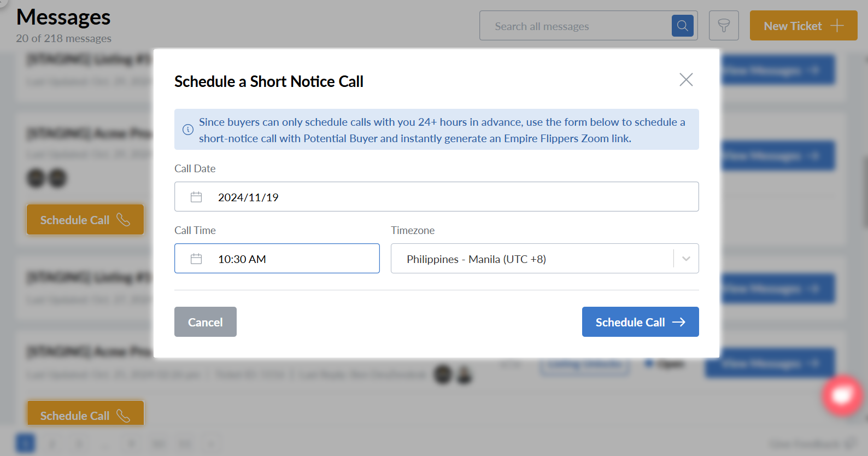Click the arrow icon on Schedule Call
Screen dimensions: 868x456
[x=679, y=322]
